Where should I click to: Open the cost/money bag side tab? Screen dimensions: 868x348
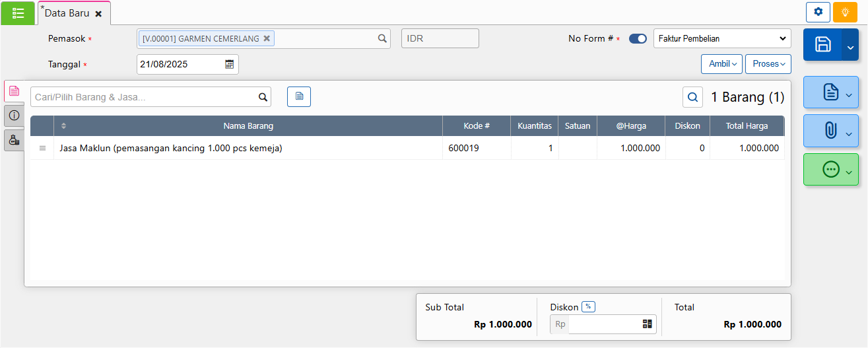point(14,140)
